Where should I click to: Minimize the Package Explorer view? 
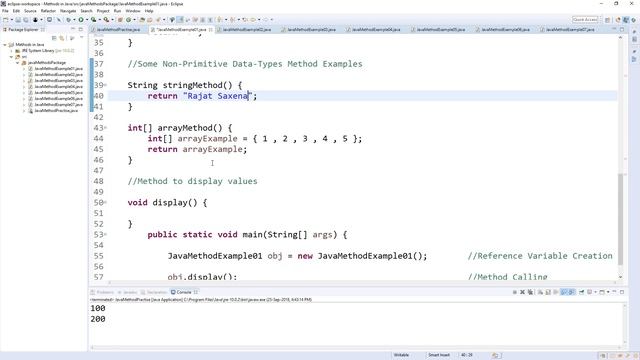coord(73,29)
